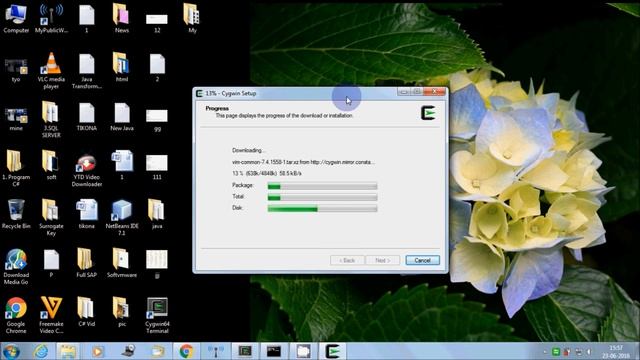The height and width of the screenshot is (360, 640).
Task: Select the file named P on desktop
Action: tap(51, 263)
